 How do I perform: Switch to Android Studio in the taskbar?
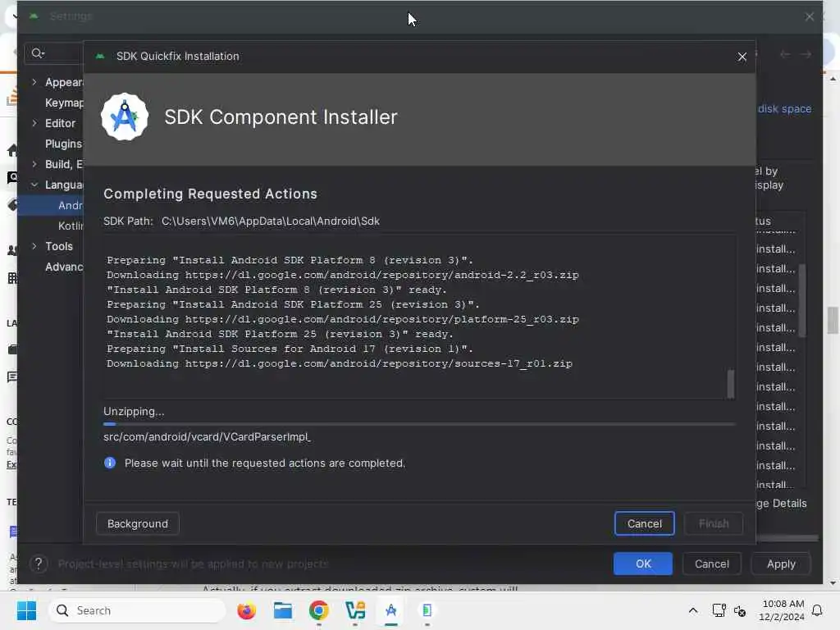click(391, 610)
